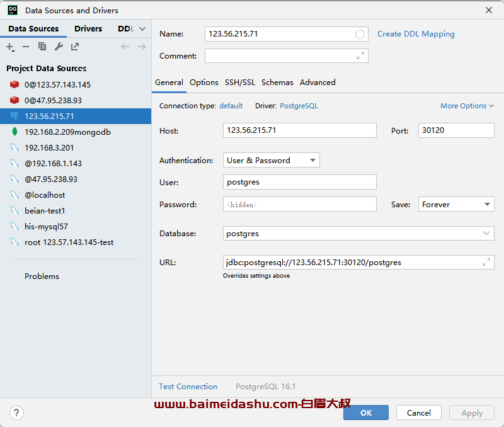This screenshot has width=504, height=427.
Task: Confirm with the OK button
Action: click(366, 413)
